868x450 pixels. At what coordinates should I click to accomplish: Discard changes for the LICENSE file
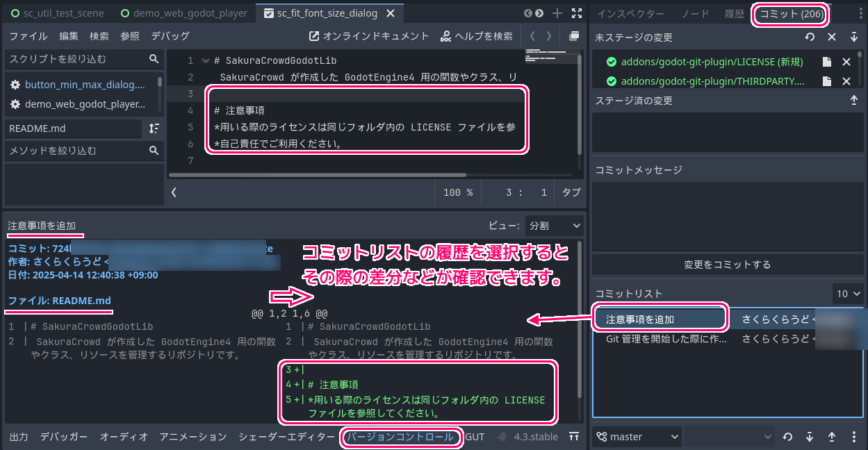click(846, 62)
